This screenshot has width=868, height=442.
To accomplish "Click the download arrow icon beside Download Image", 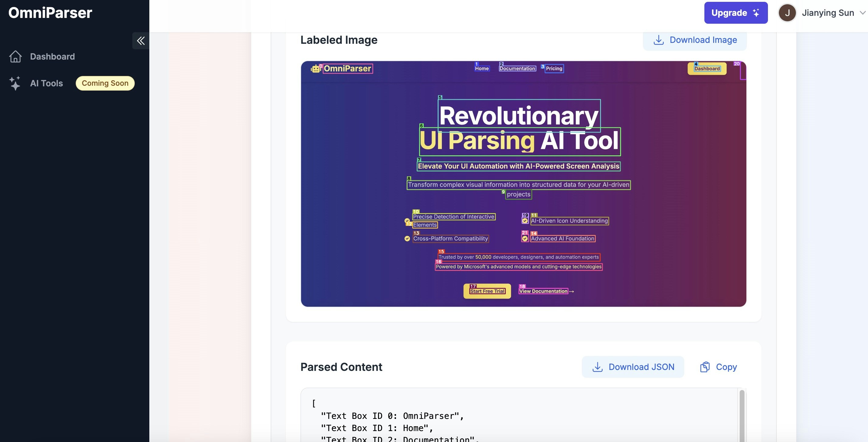I will click(x=658, y=40).
